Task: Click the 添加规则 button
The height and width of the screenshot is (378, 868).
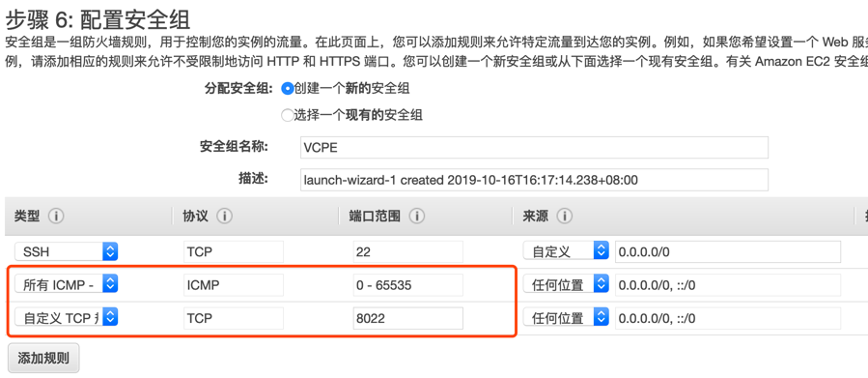Action: click(43, 358)
